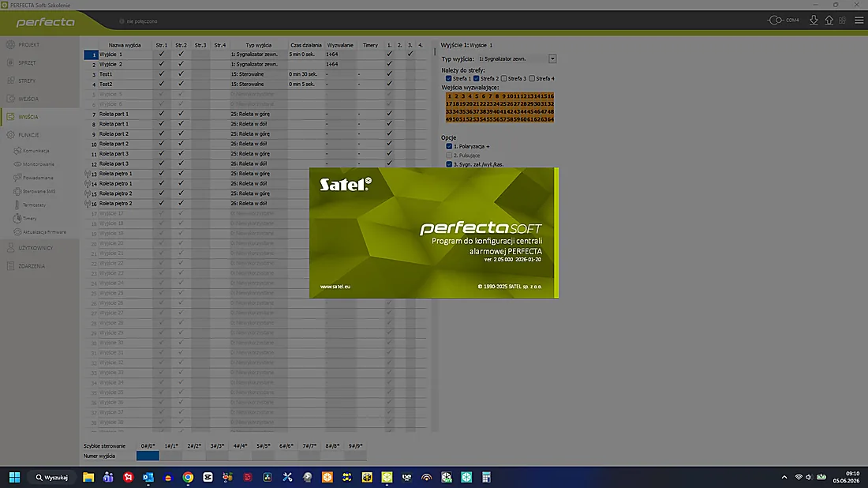Open Windows Start menu
This screenshot has height=488, width=868.
pyautogui.click(x=14, y=477)
